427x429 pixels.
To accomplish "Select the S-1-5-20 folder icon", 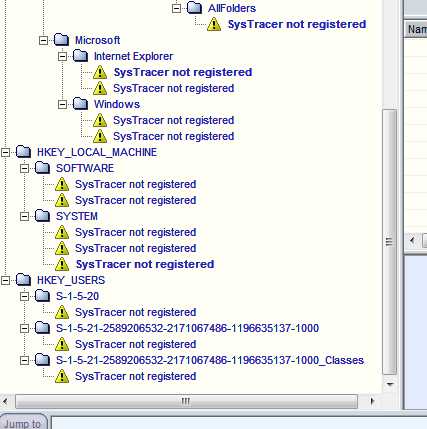I will [42, 296].
